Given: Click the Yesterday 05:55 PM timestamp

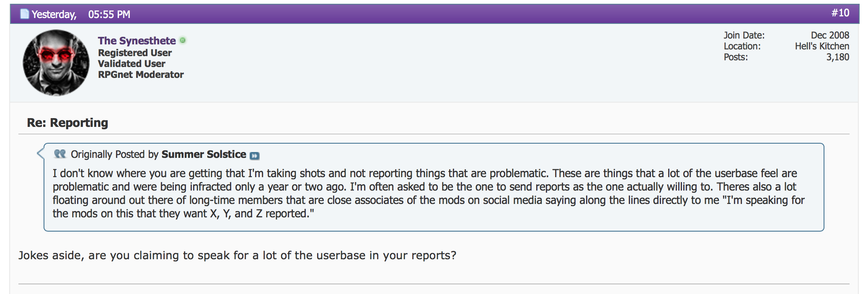Looking at the screenshot, I should pos(81,14).
